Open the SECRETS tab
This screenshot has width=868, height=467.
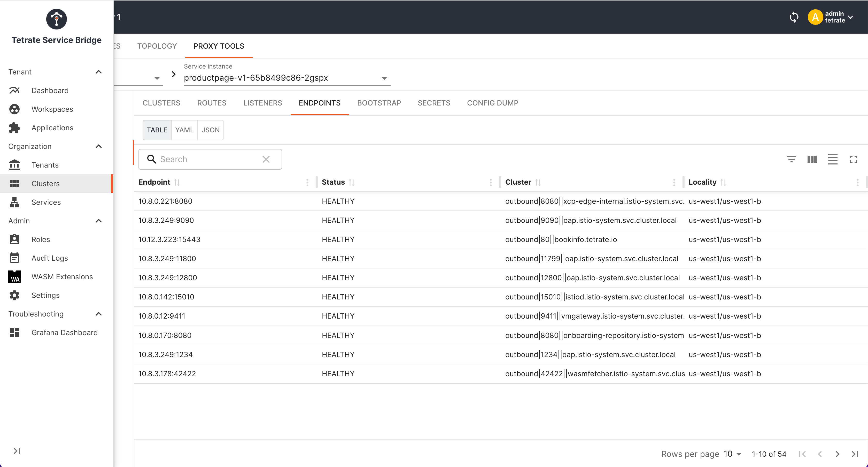(x=434, y=103)
